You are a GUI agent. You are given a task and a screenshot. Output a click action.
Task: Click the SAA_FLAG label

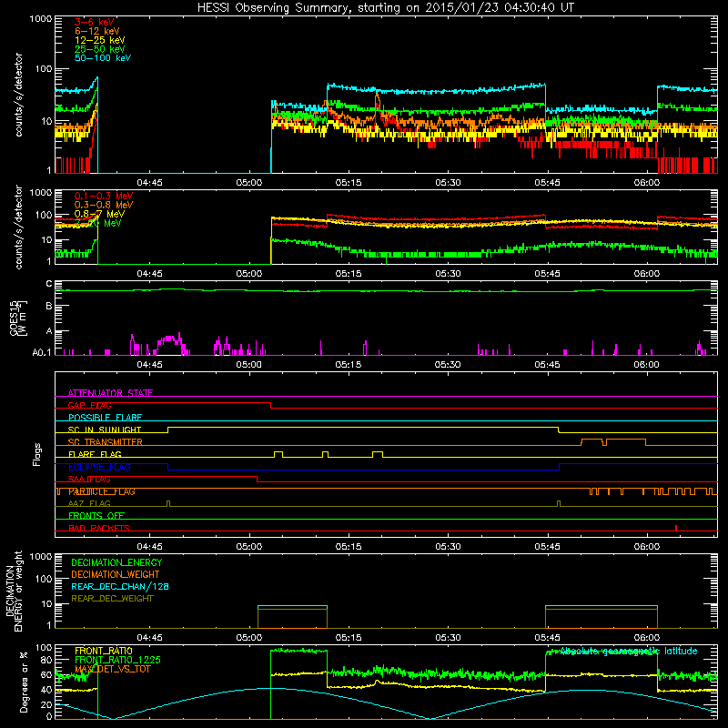click(89, 480)
